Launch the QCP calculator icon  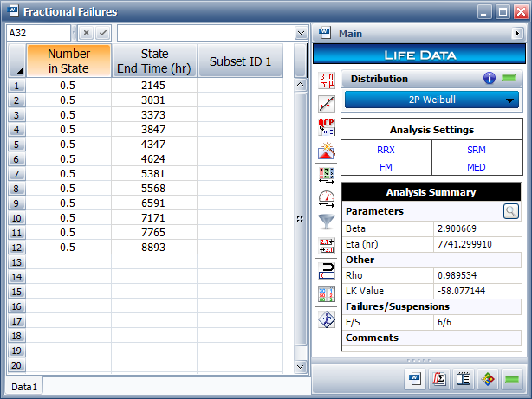pyautogui.click(x=327, y=127)
